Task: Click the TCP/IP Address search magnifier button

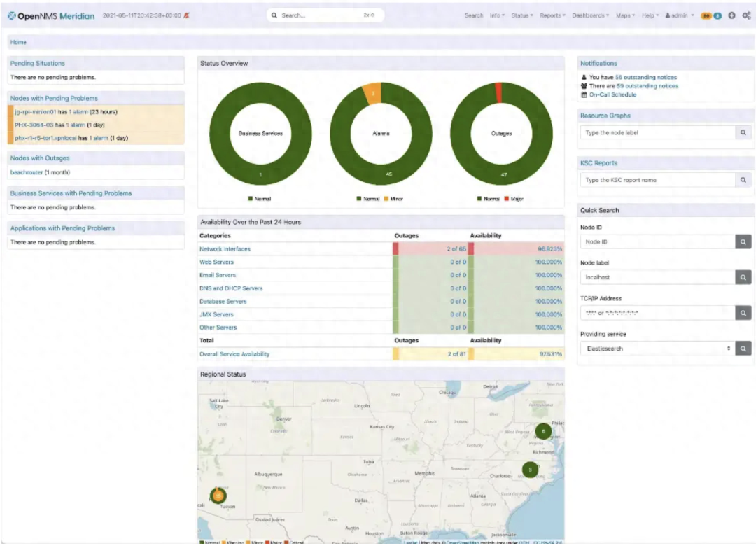Action: 743,313
